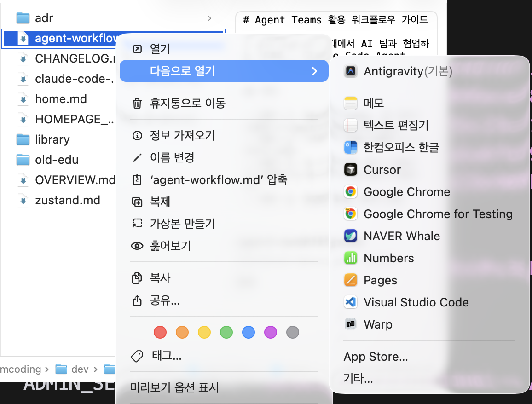
Task: Click the 압축 archive icon
Action: (x=137, y=180)
